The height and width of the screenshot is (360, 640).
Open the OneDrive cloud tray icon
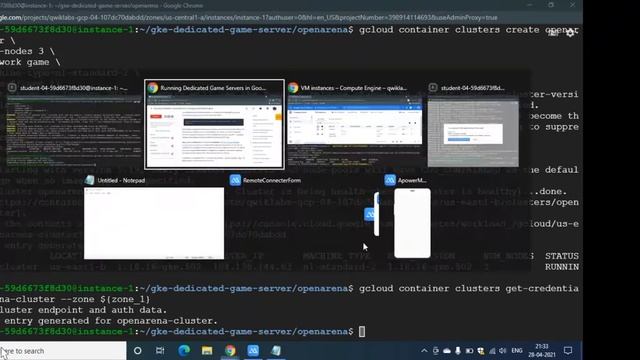(447, 351)
